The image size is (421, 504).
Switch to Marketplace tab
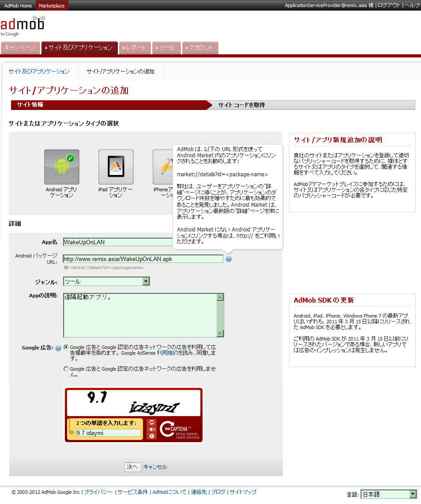[x=52, y=5]
